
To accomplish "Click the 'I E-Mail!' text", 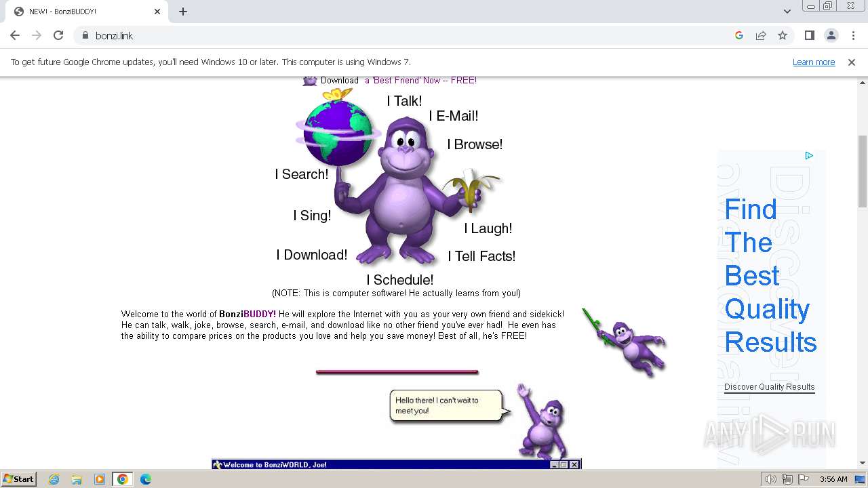I will 453,116.
